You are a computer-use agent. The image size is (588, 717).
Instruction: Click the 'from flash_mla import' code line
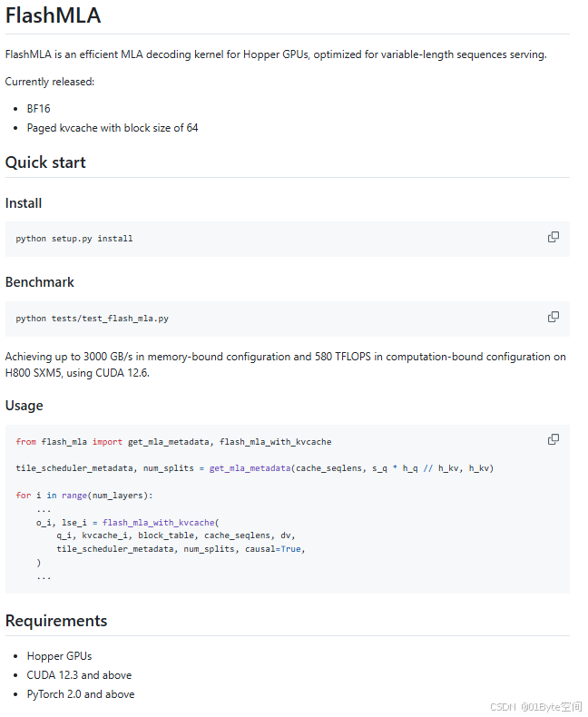173,442
